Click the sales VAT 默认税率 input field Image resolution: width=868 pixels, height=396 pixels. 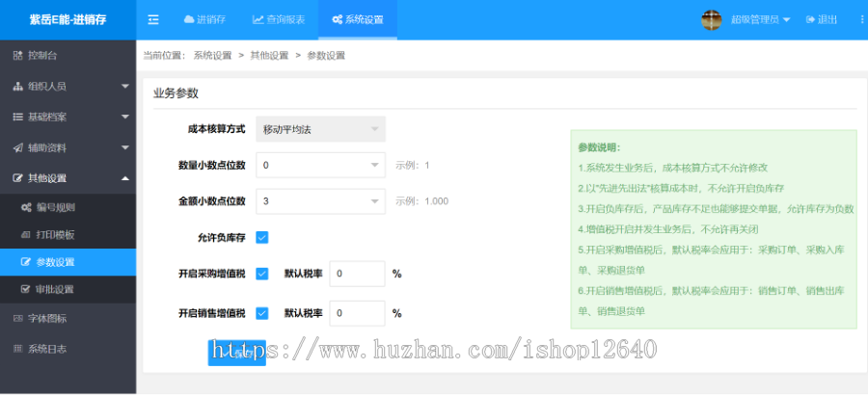pyautogui.click(x=357, y=313)
